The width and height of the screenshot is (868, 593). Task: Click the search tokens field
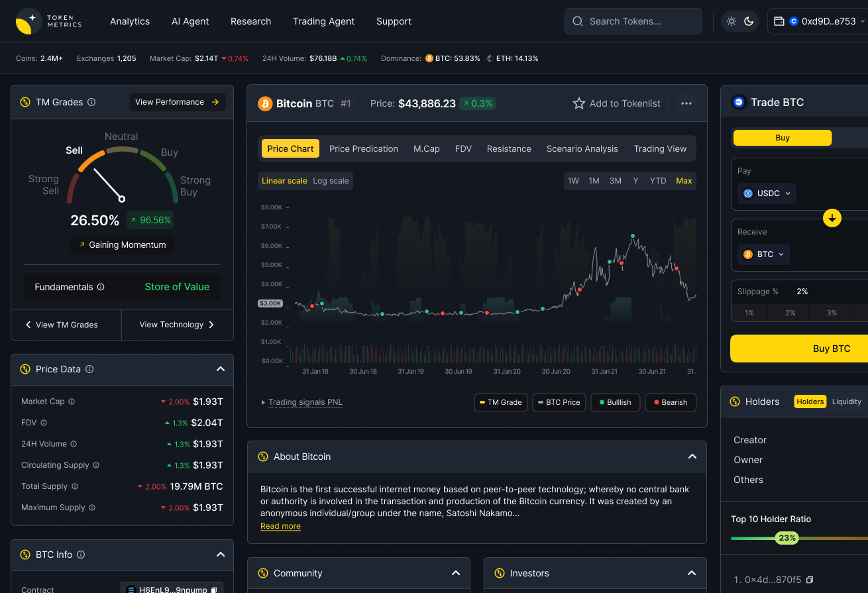633,21
